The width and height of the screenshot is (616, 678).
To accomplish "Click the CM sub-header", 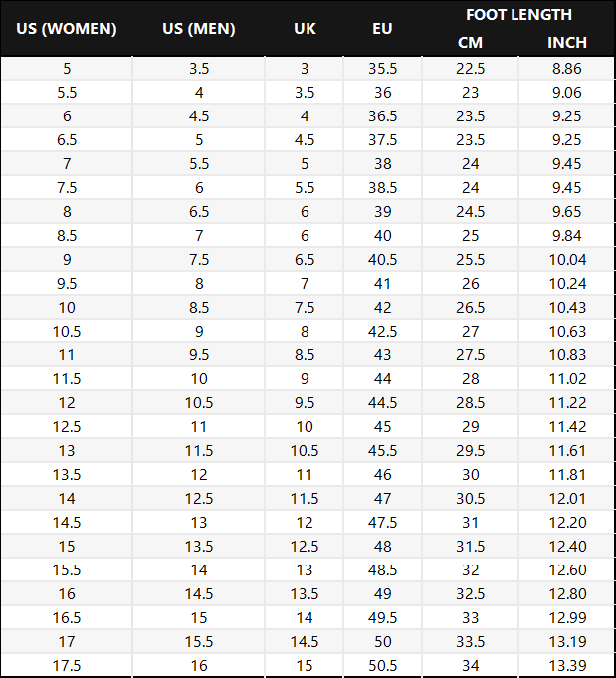I will click(470, 42).
